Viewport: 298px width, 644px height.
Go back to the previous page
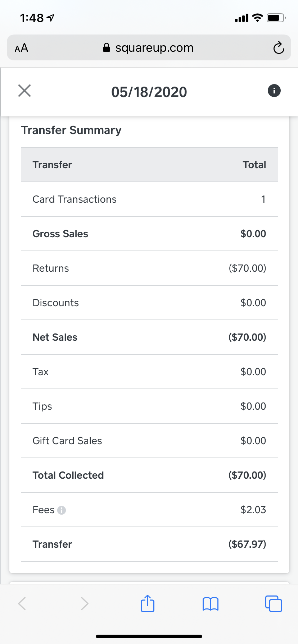(22, 603)
